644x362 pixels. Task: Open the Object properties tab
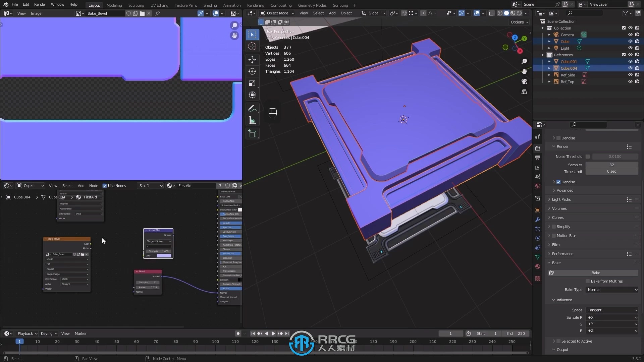[x=538, y=210]
